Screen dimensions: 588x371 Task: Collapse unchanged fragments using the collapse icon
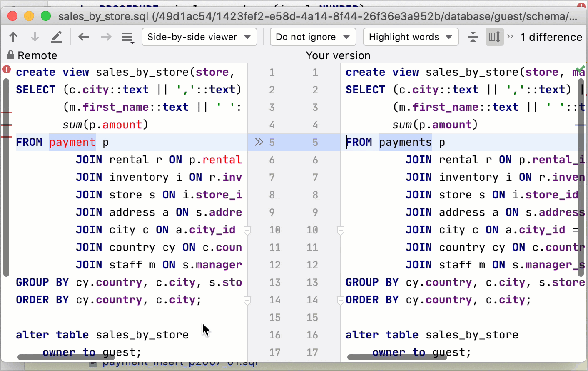pyautogui.click(x=473, y=37)
